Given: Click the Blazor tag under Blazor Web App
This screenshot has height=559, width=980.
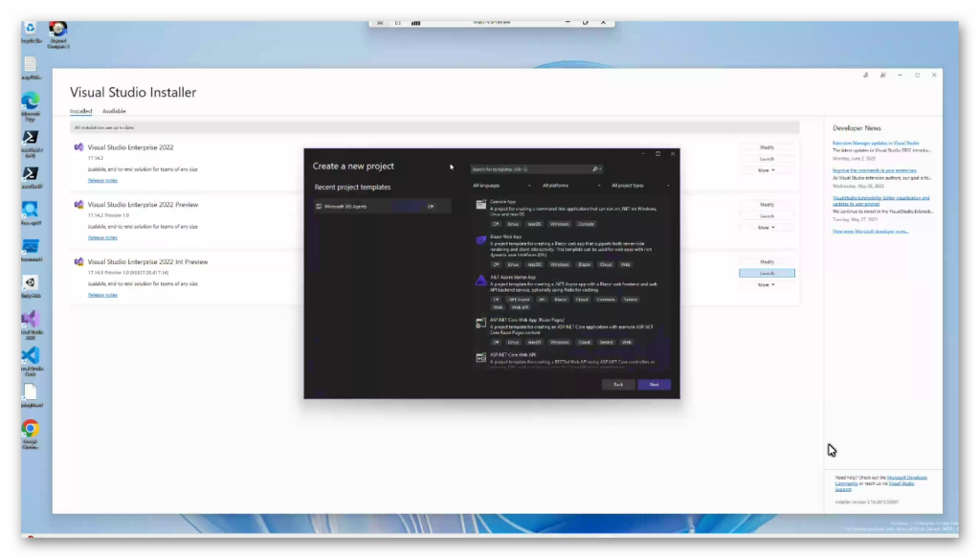Looking at the screenshot, I should click(584, 264).
